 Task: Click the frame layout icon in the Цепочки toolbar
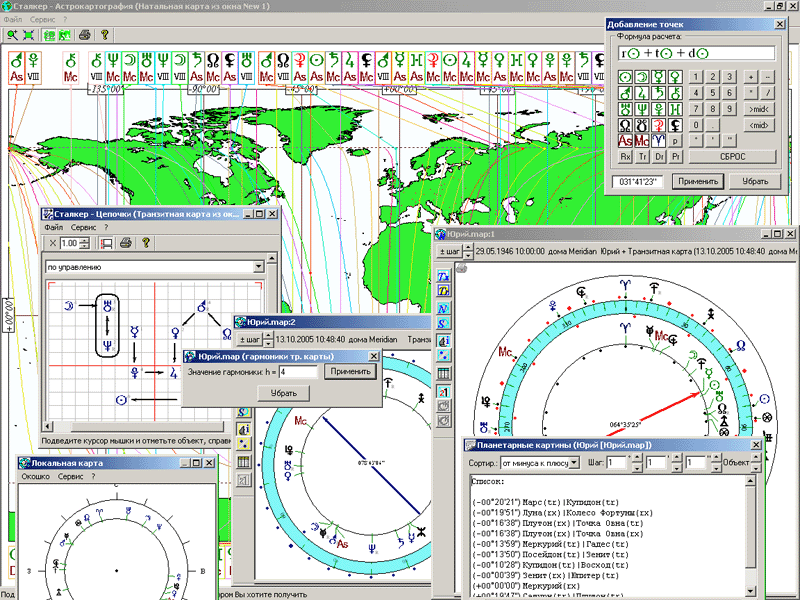pyautogui.click(x=106, y=243)
